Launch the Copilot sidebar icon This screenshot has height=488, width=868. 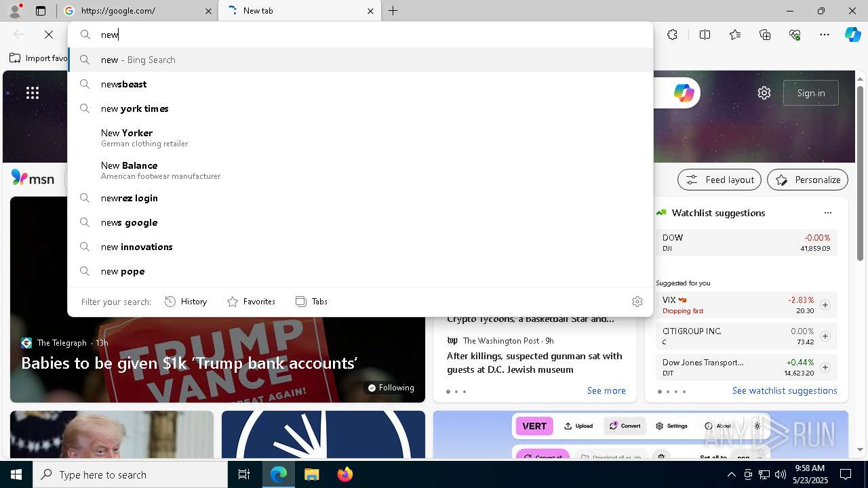852,35
